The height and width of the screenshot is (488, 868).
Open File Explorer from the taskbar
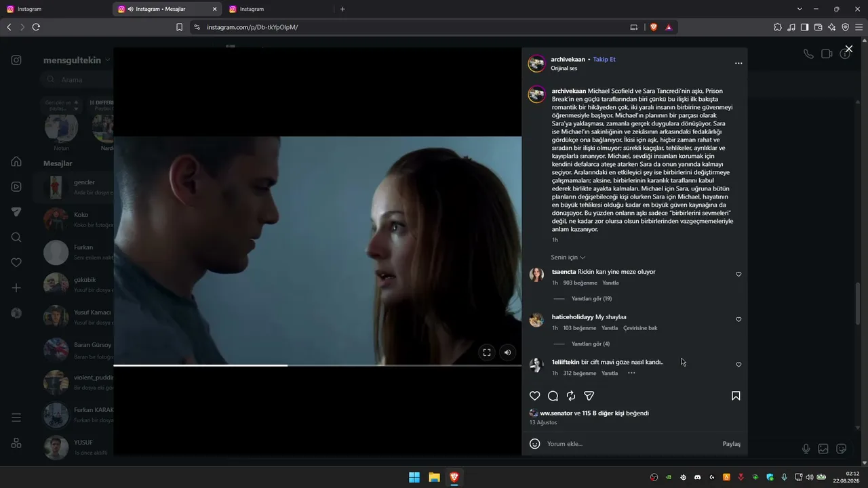tap(434, 477)
